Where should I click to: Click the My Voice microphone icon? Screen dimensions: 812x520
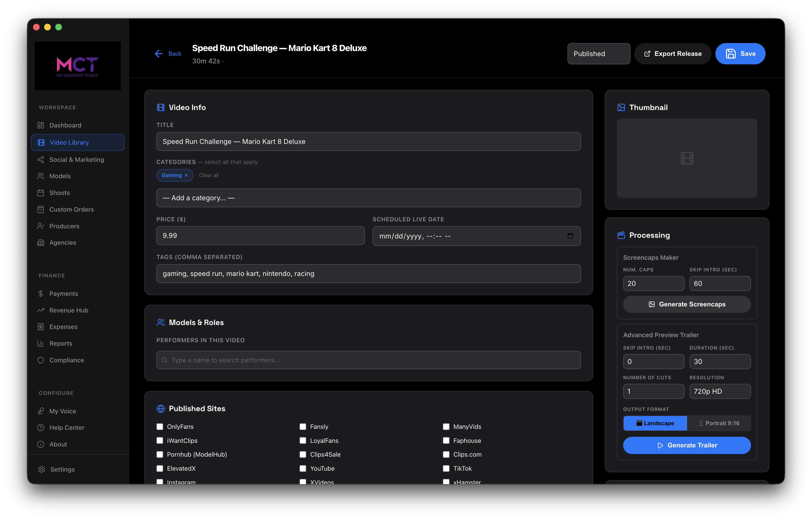point(41,411)
